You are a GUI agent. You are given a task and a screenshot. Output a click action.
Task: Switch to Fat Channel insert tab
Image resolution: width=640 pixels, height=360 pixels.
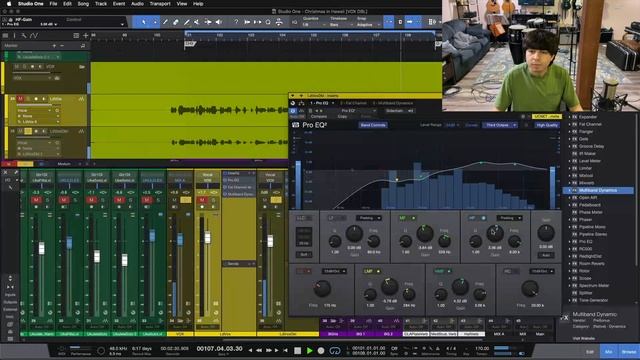tap(353, 103)
